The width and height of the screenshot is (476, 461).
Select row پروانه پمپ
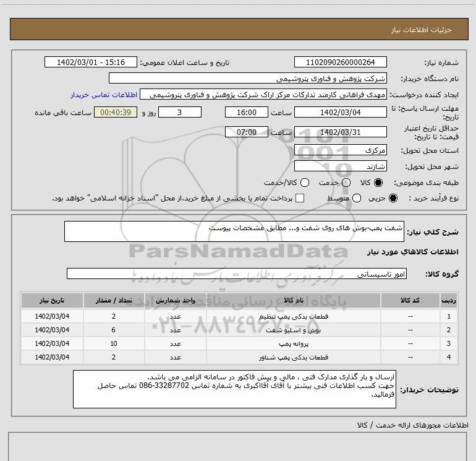[239, 343]
